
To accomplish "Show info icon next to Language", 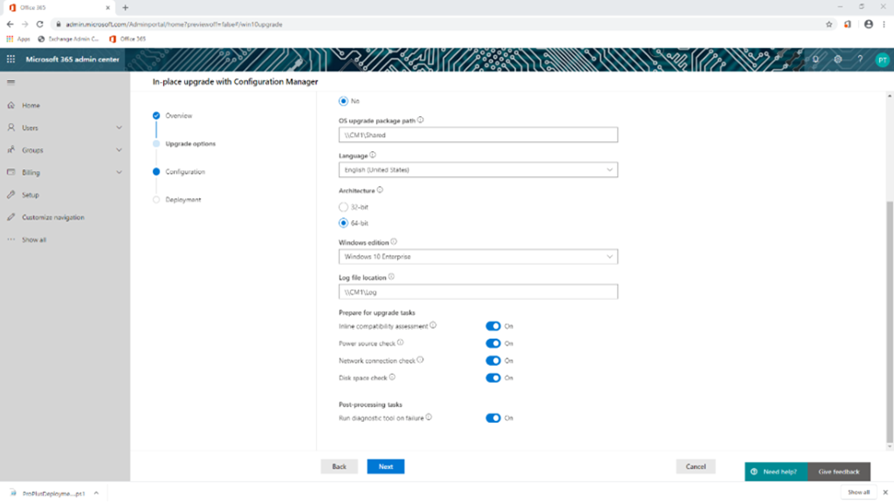I will tap(372, 155).
